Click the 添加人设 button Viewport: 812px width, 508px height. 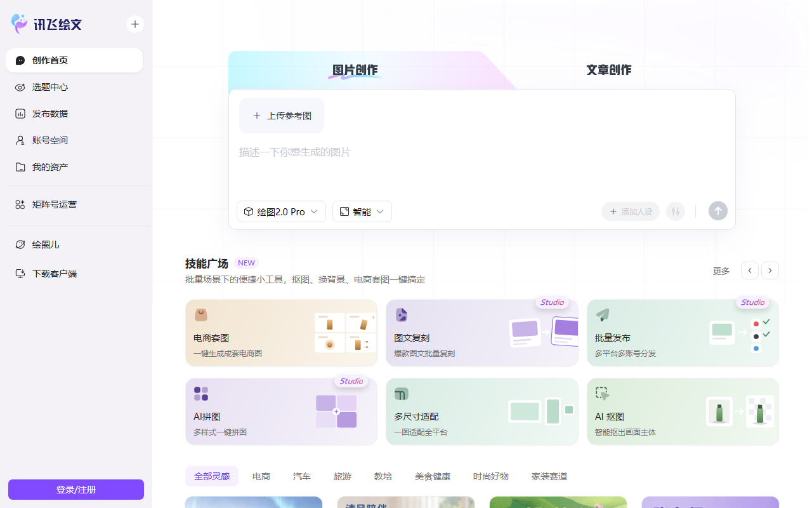point(631,211)
